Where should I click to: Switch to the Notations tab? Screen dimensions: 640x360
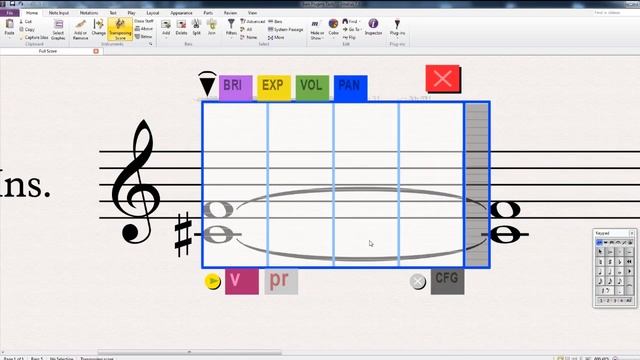click(89, 13)
